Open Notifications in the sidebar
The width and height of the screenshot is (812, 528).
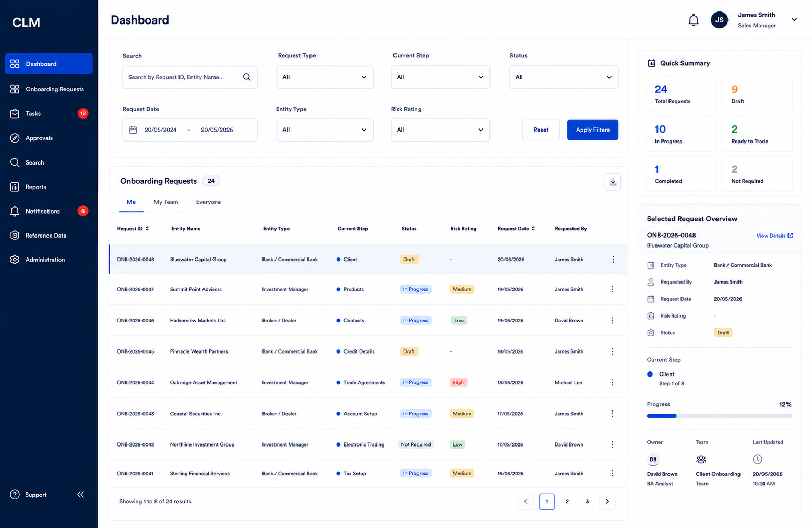49,212
